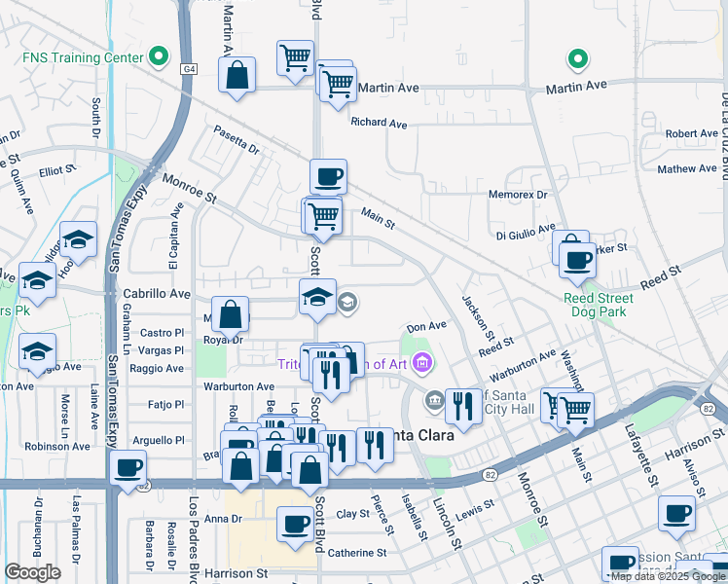Select the restaurant marker next to City Hall
The image size is (728, 584).
click(463, 407)
